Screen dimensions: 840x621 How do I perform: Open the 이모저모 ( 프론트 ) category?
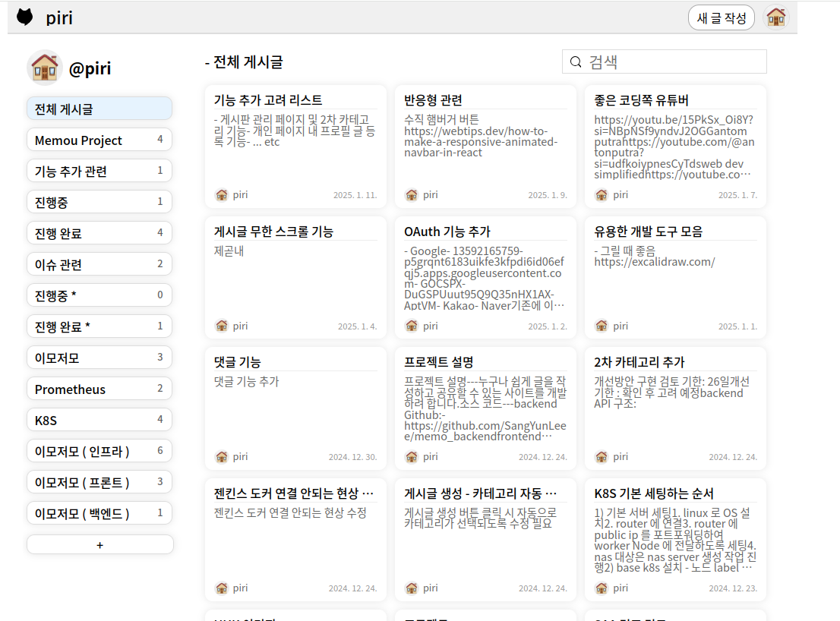click(x=99, y=482)
